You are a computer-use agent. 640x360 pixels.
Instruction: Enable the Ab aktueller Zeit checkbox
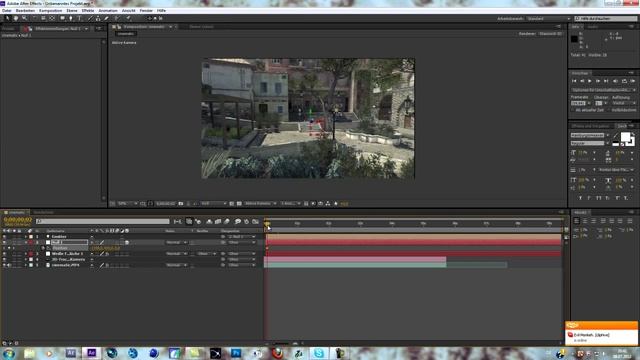(573, 110)
